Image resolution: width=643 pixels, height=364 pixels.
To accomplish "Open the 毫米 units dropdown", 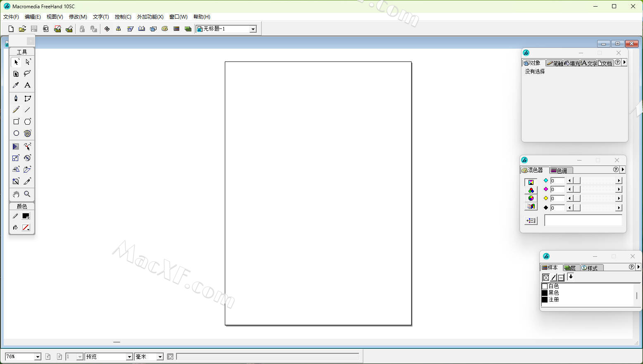I will click(x=160, y=357).
